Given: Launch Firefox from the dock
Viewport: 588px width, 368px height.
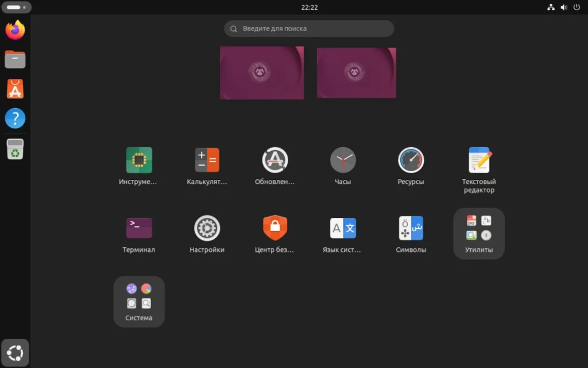Looking at the screenshot, I should [15, 30].
